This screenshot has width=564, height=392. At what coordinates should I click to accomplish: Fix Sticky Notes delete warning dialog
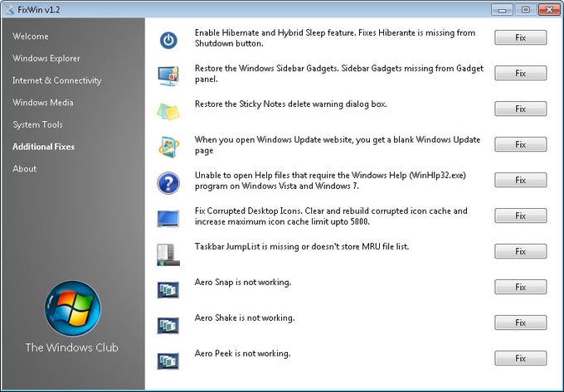pyautogui.click(x=521, y=109)
